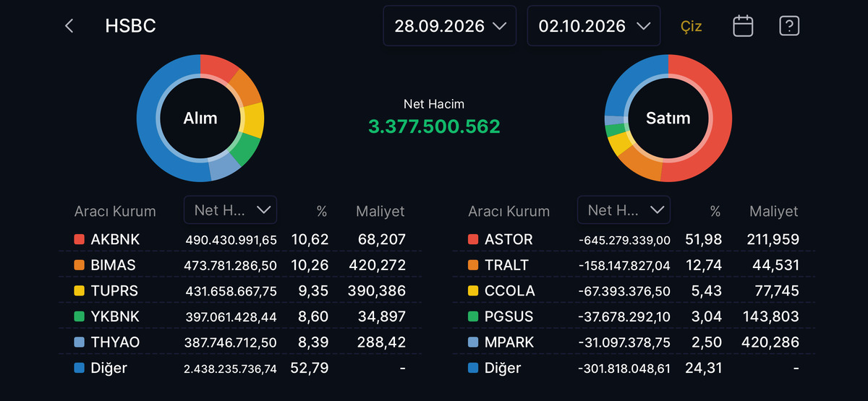
Task: Open start date dropdown 28.09.2026
Action: coord(449,26)
